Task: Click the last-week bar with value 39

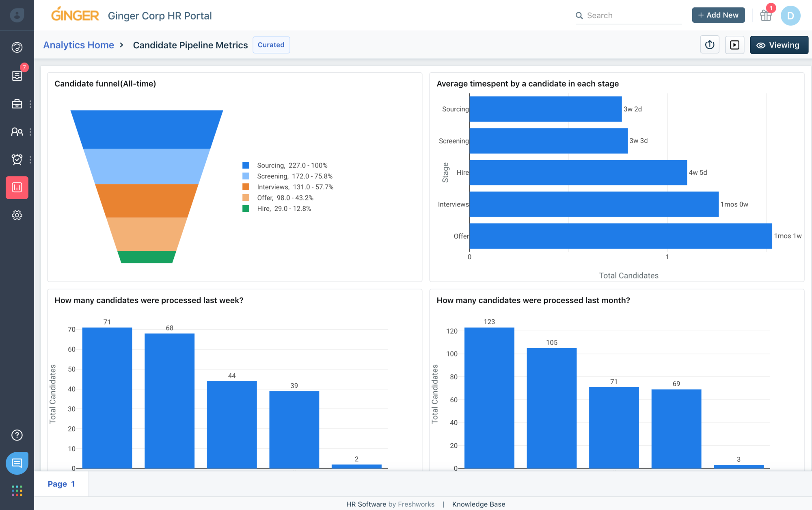Action: pos(294,430)
